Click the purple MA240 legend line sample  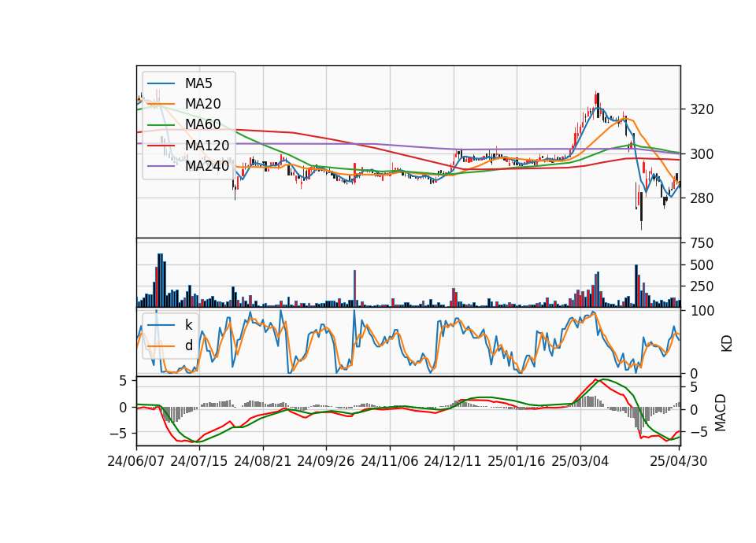click(161, 166)
